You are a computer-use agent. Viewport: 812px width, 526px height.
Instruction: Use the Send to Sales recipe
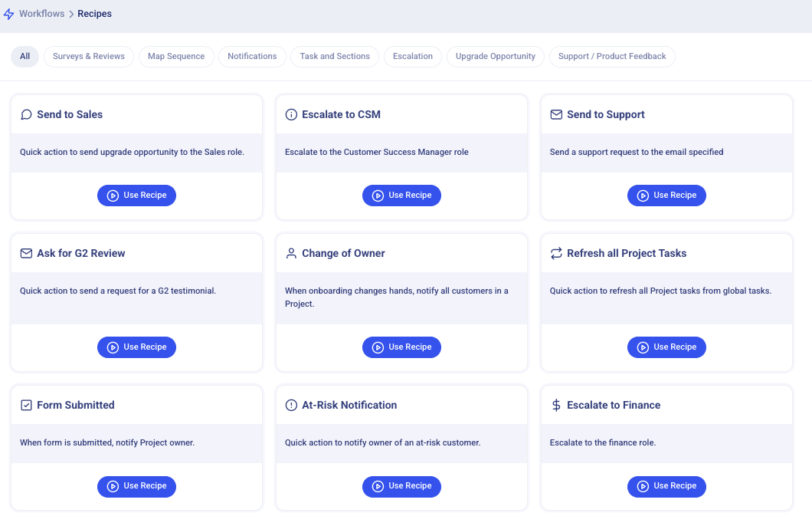pyautogui.click(x=136, y=196)
